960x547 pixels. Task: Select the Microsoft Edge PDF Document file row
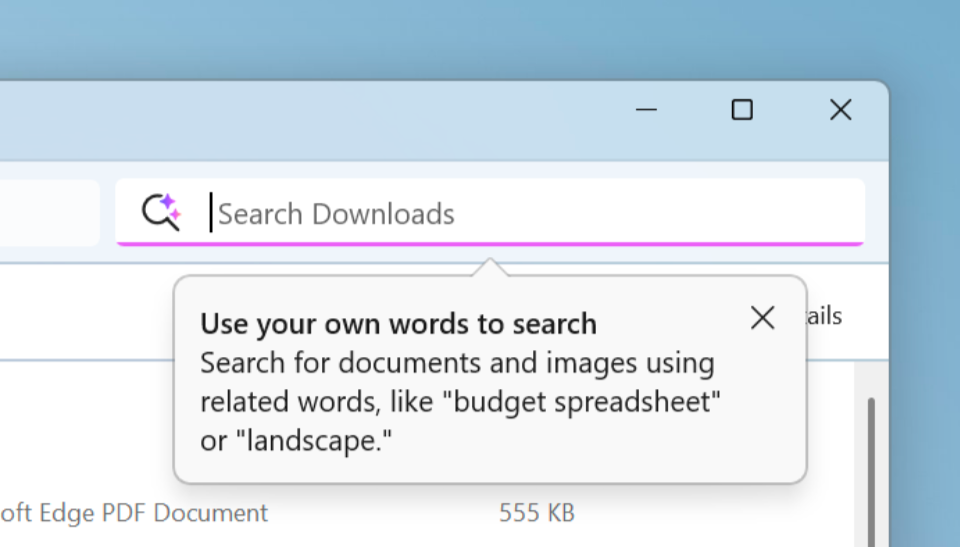point(135,513)
